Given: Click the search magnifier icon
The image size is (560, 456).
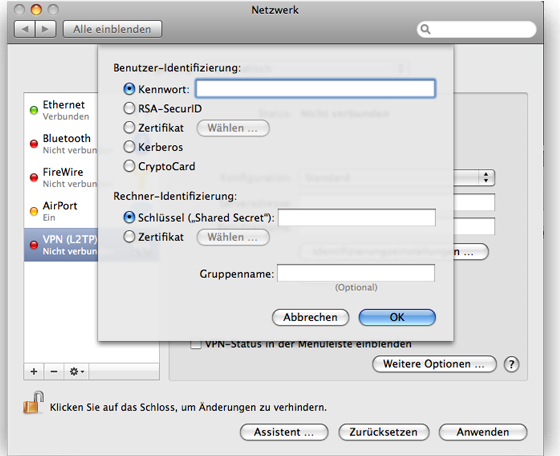Looking at the screenshot, I should pyautogui.click(x=425, y=29).
